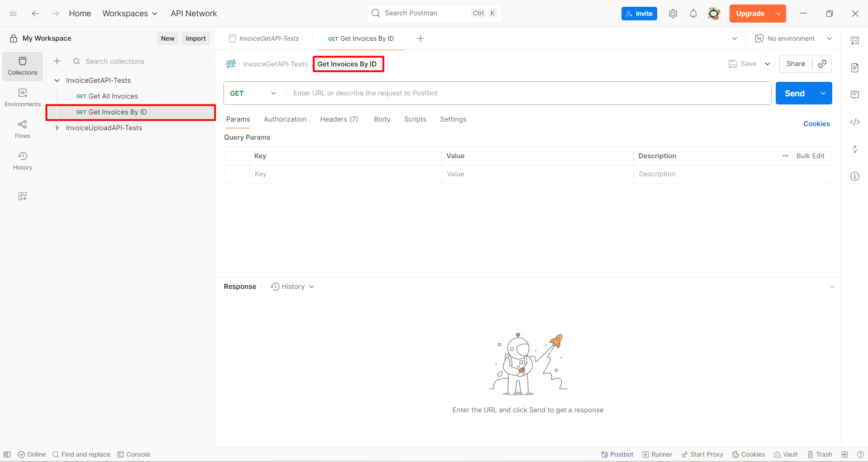
Task: Launch Postbot from the bottom bar
Action: tap(617, 454)
